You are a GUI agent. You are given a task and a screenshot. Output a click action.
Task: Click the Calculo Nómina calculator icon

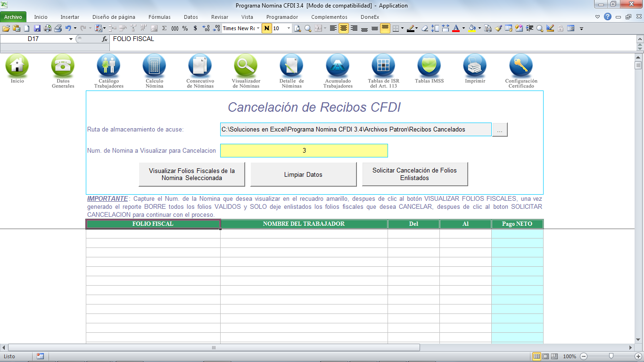coord(154,66)
